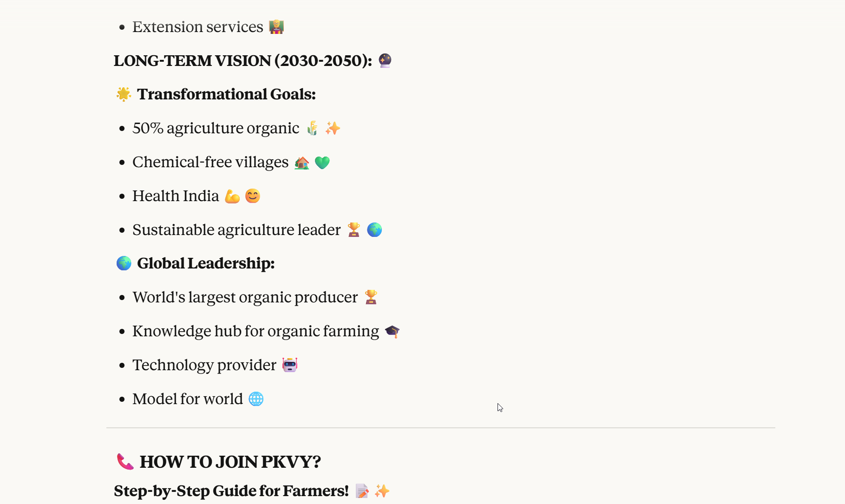Click the crystal ball emoji after LONG-TERM VISION
Image resolution: width=845 pixels, height=504 pixels.
(385, 60)
